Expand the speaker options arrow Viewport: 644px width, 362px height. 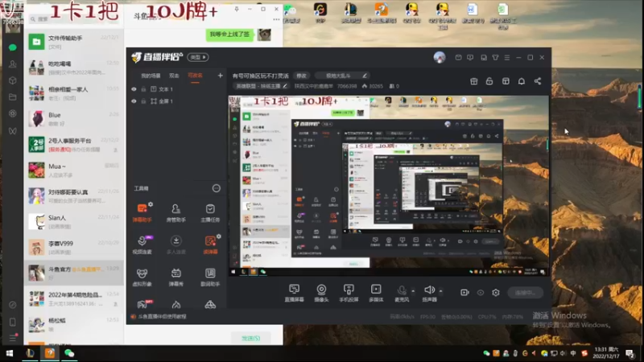pyautogui.click(x=440, y=291)
